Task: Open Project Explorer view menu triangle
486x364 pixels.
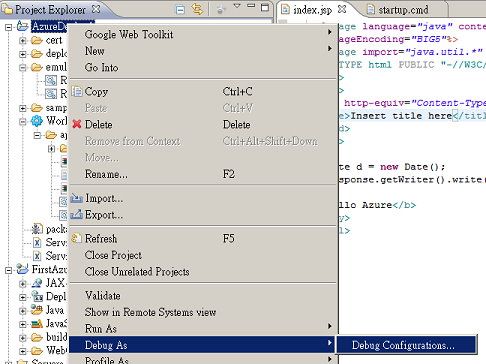Action: click(237, 6)
